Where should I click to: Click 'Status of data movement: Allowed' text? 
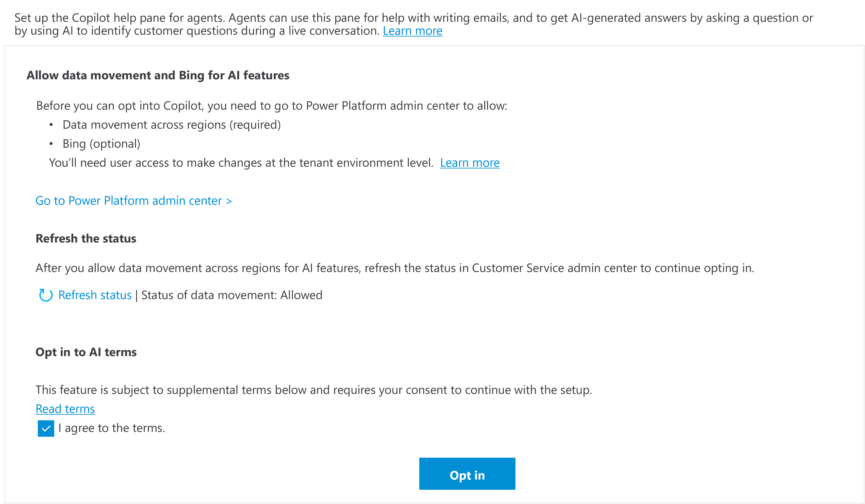(232, 295)
